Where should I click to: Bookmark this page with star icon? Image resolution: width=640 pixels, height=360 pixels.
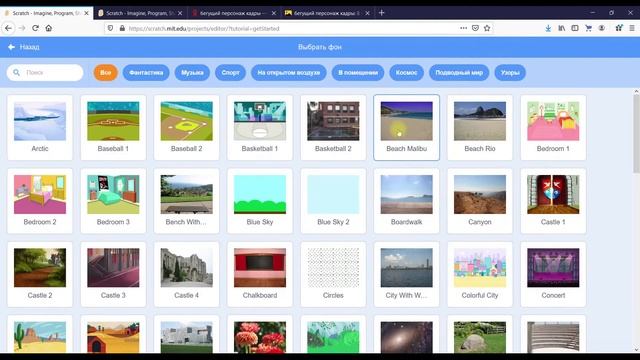(487, 28)
